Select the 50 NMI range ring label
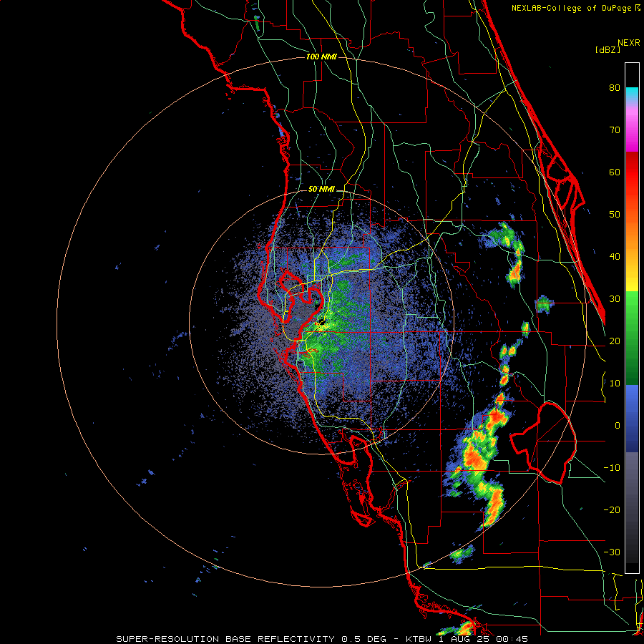 coord(321,190)
